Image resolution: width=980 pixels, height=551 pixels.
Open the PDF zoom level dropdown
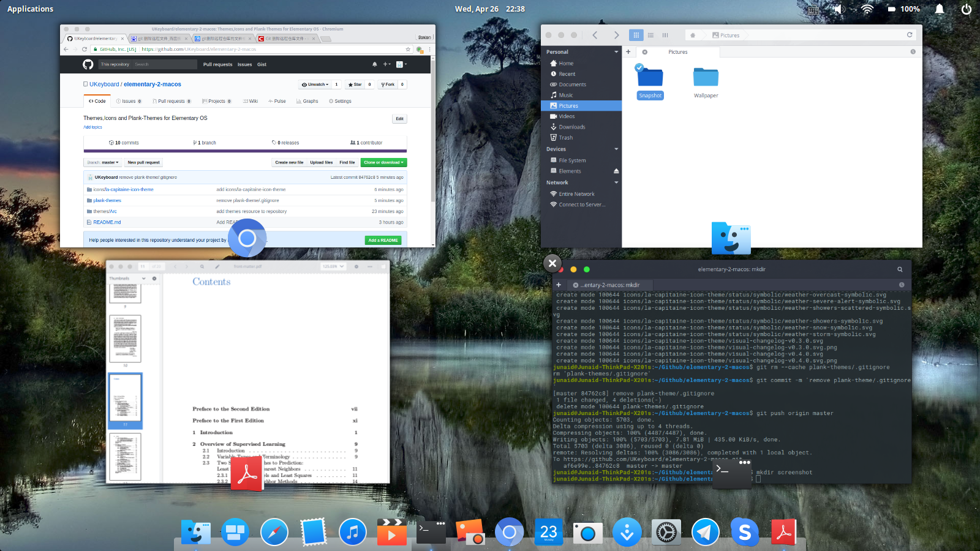click(x=334, y=266)
